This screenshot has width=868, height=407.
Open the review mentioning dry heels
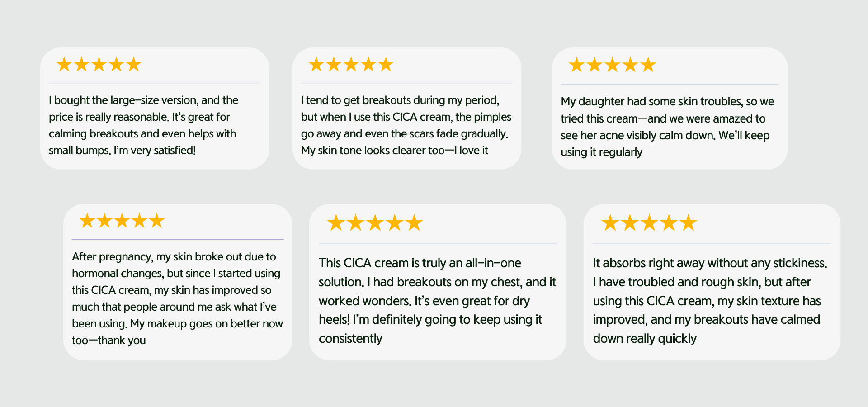437,301
